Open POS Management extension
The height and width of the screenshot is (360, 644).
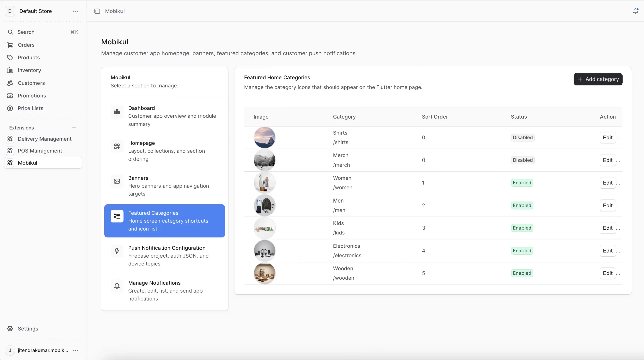click(43, 151)
